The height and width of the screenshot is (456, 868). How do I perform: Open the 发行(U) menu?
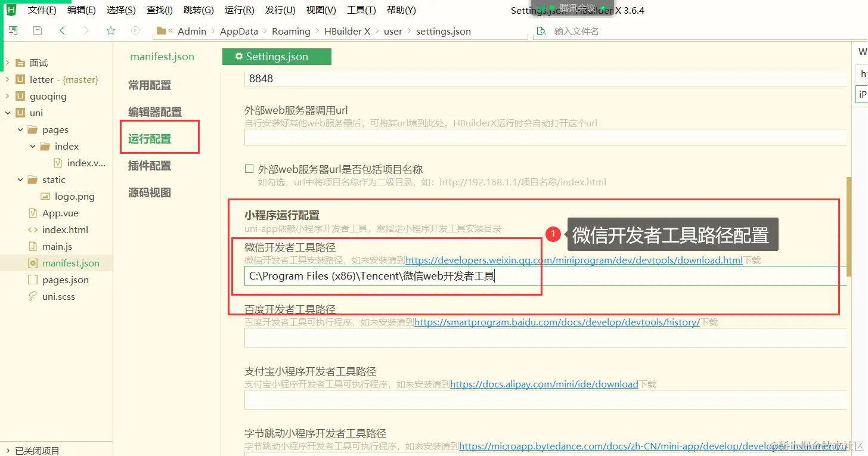pyautogui.click(x=280, y=10)
